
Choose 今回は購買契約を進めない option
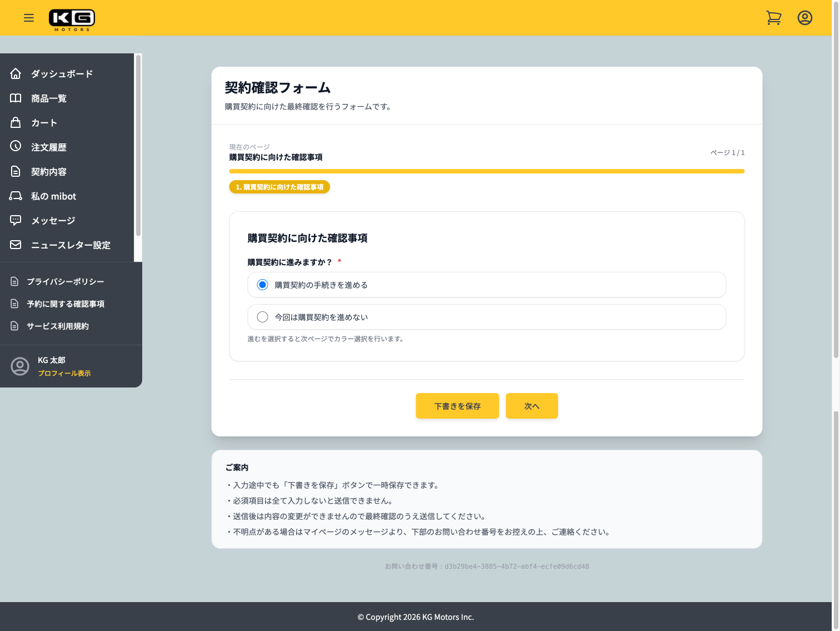pyautogui.click(x=262, y=316)
